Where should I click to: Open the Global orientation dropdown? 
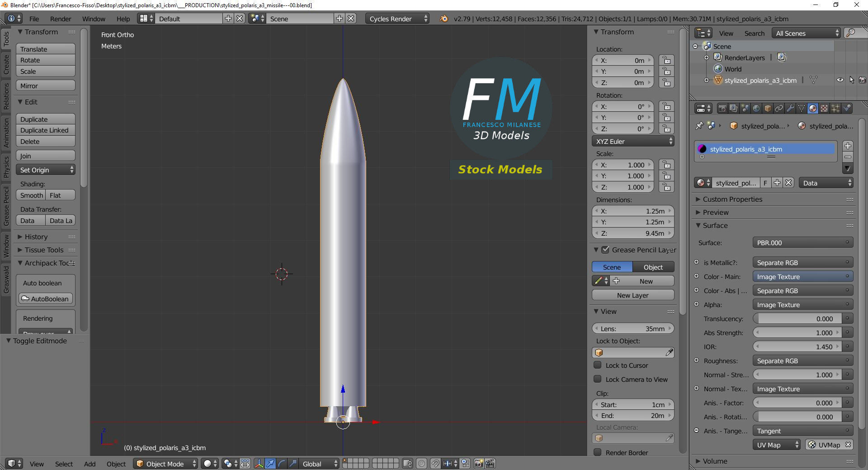319,464
